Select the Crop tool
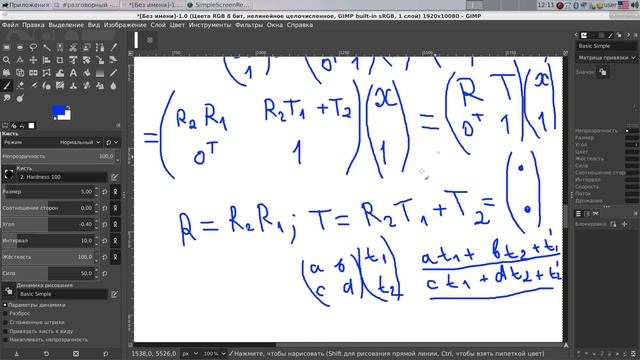Screen dimensions: 640x360 (60, 60)
